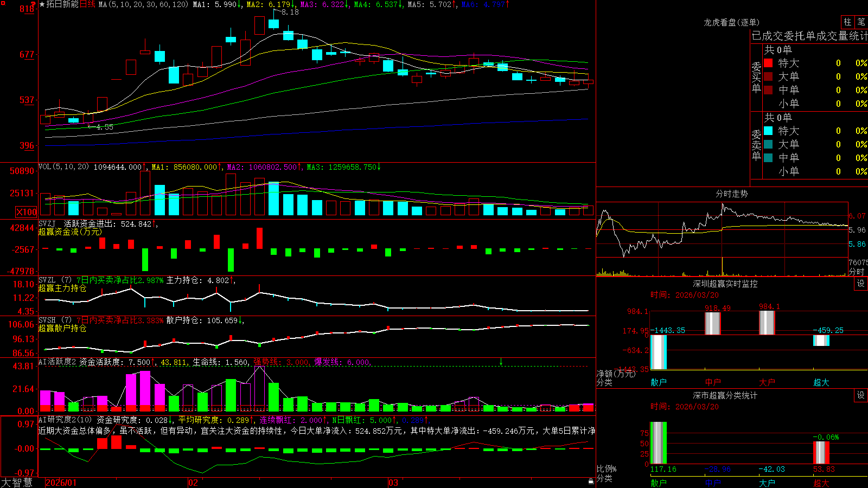Click the 117.16 散户 ratio value
868x488 pixels.
tap(663, 469)
